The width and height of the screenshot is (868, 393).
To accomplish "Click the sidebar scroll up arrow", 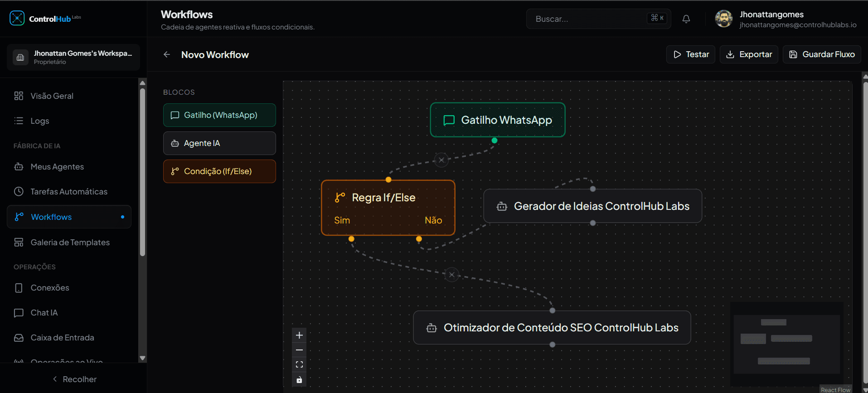I will click(143, 83).
